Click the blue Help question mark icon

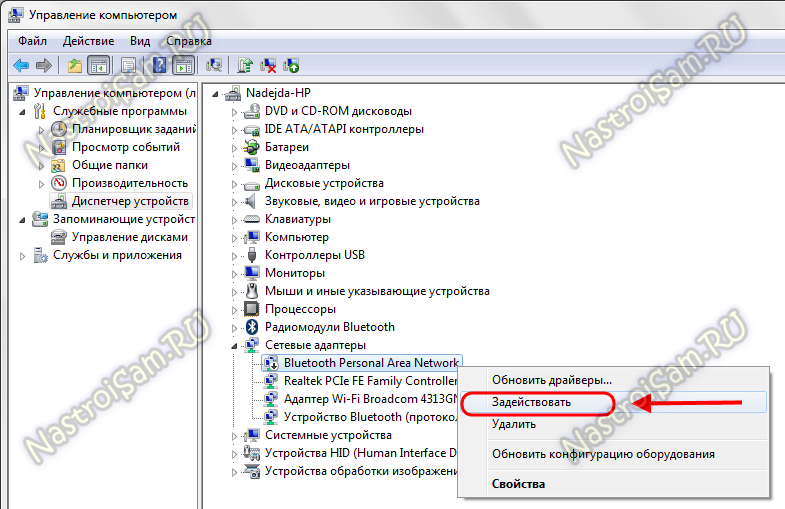(159, 65)
